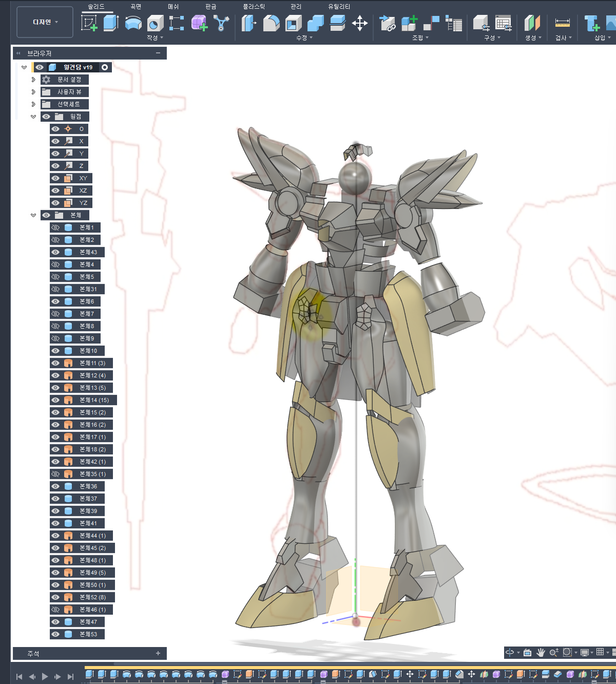This screenshot has height=684, width=616.
Task: Open the 디자인 workspace dropdown
Action: [45, 22]
